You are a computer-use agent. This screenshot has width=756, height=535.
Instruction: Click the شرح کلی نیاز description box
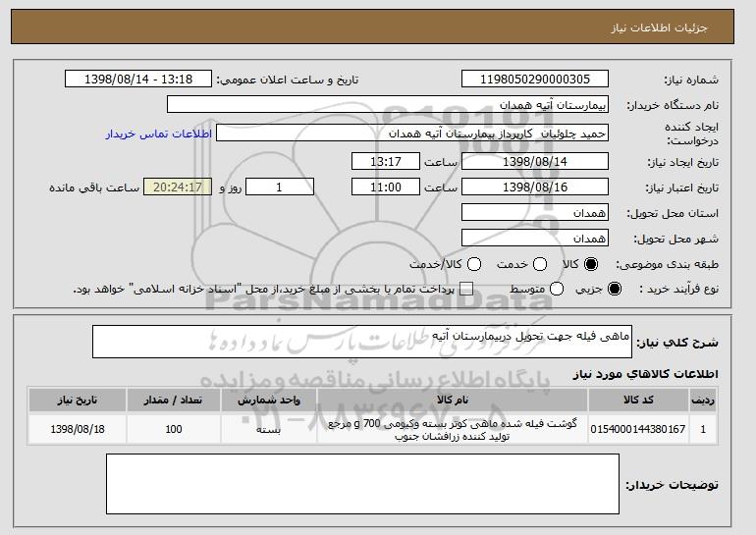(x=362, y=342)
